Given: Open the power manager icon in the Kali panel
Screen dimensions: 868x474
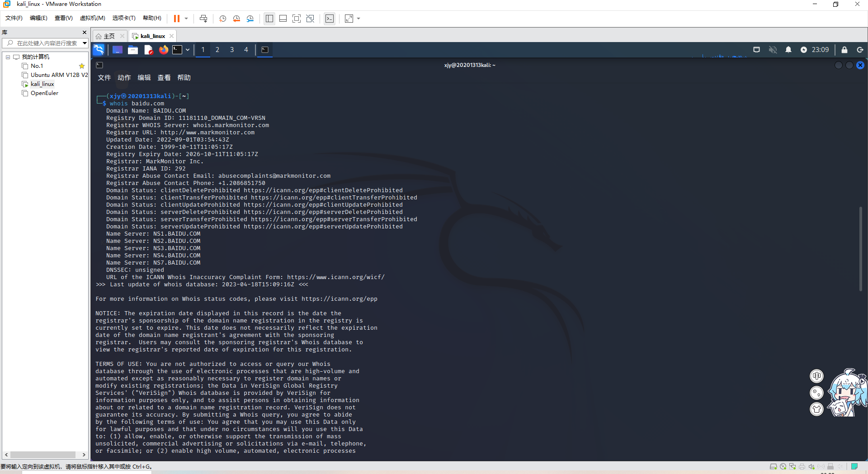Looking at the screenshot, I should pyautogui.click(x=803, y=50).
